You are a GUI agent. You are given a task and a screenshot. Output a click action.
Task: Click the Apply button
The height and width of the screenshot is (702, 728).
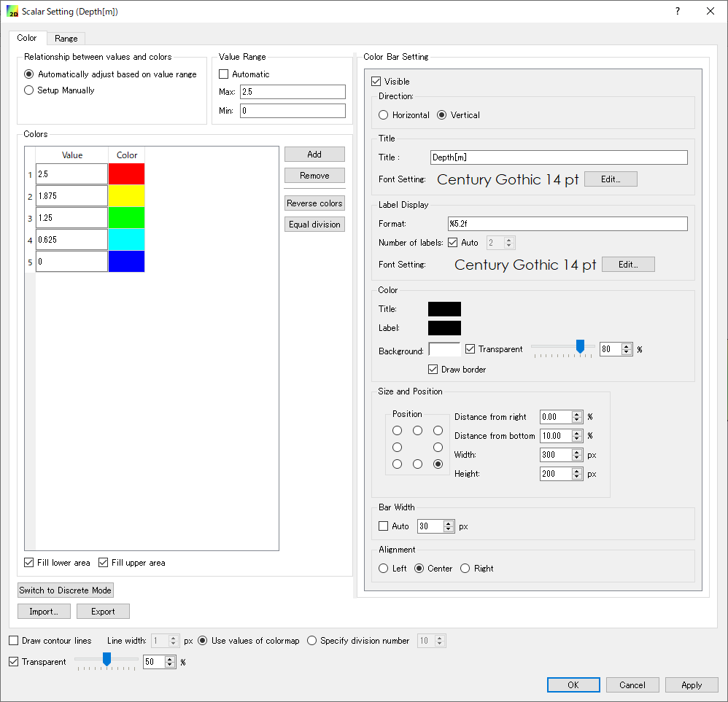pos(692,685)
